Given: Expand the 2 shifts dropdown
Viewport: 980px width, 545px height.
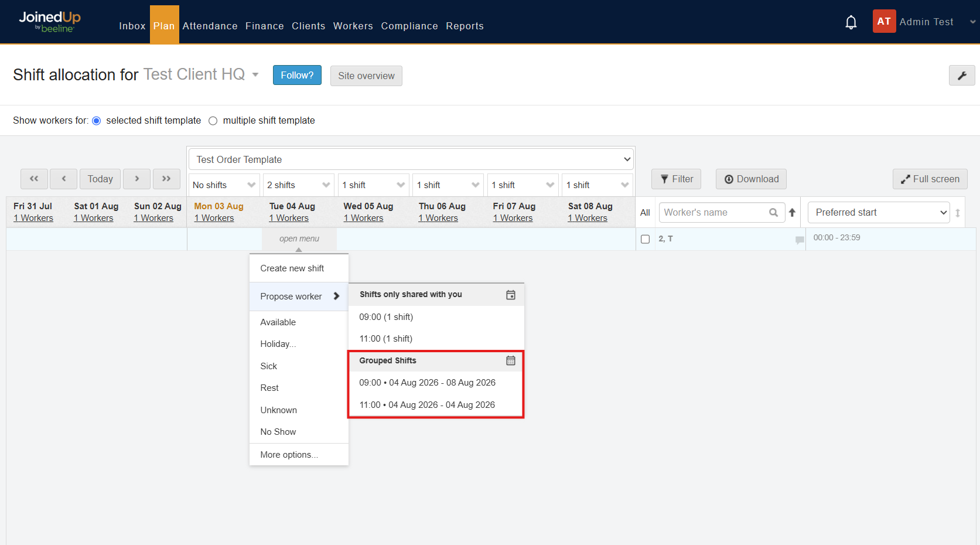Looking at the screenshot, I should point(299,185).
